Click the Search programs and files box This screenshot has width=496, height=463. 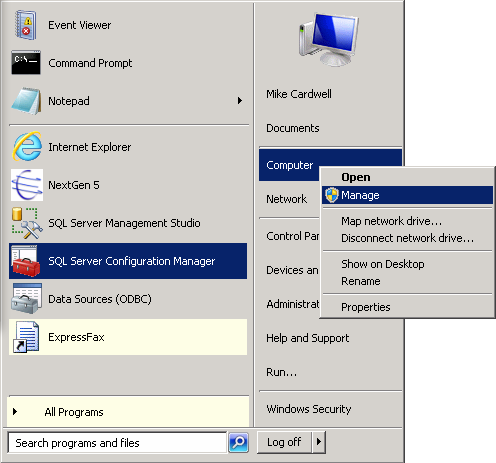(117, 443)
